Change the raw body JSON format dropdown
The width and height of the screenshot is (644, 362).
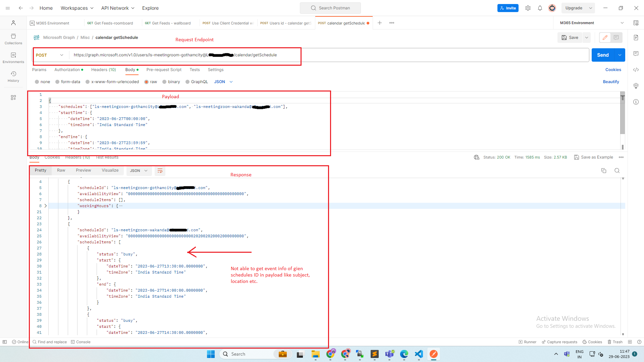pyautogui.click(x=223, y=82)
